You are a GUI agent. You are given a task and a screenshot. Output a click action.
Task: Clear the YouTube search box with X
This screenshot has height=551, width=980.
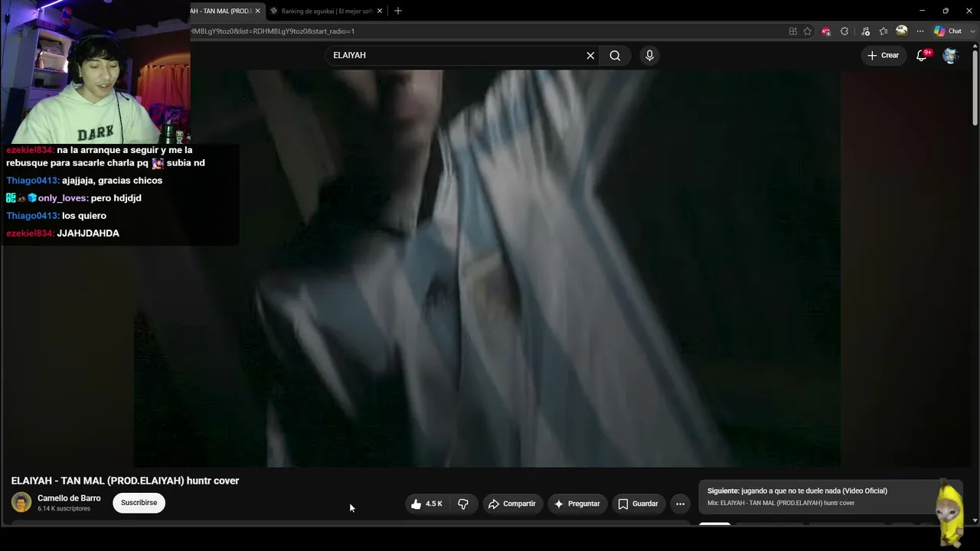point(590,55)
